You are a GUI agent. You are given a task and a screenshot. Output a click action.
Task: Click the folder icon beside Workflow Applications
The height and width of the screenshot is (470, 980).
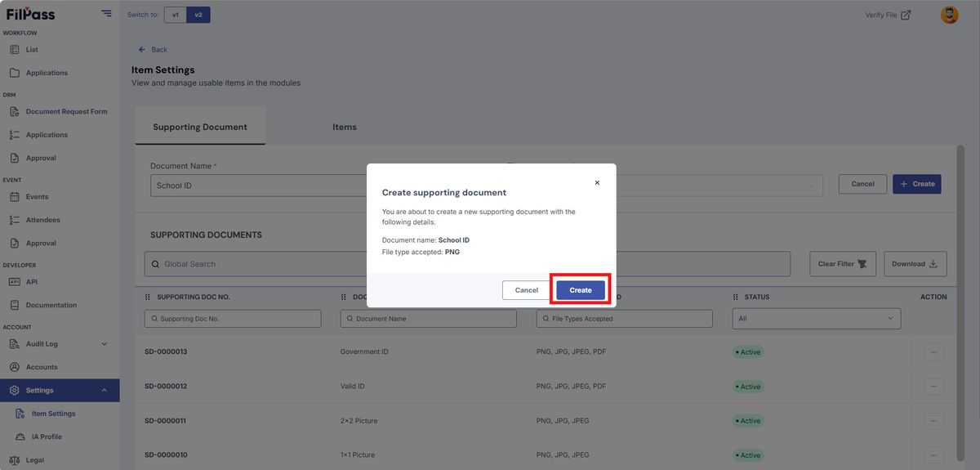[x=15, y=73]
